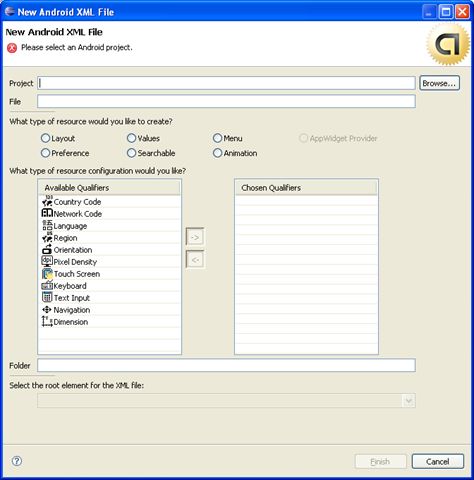Click the Cancel button
The width and height of the screenshot is (474, 480).
coord(438,462)
